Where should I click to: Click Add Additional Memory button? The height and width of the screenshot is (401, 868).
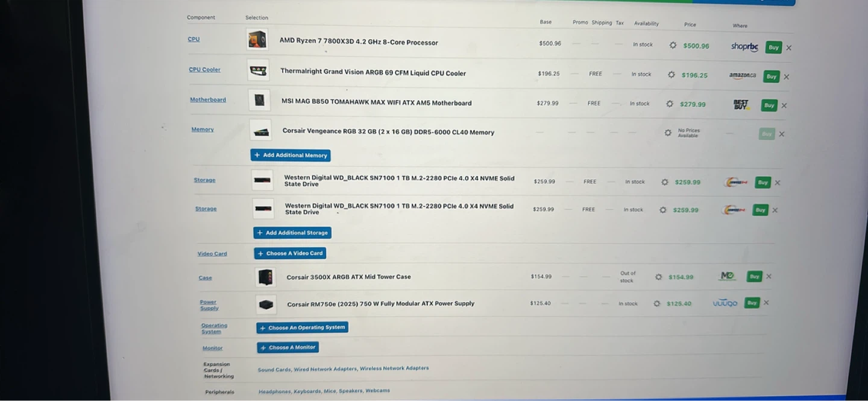click(291, 155)
